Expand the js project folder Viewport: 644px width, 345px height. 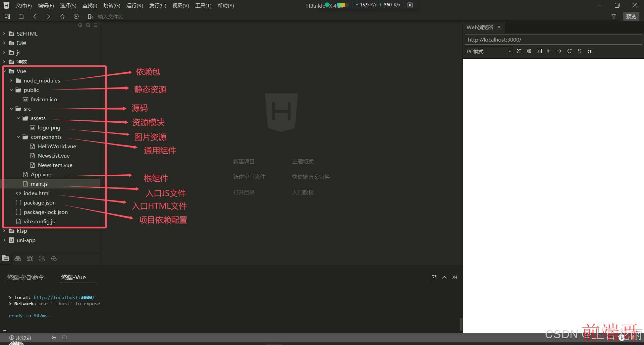click(x=4, y=52)
